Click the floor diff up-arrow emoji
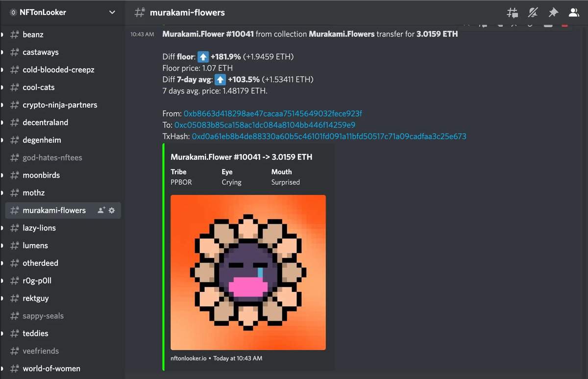The height and width of the screenshot is (379, 588). [203, 57]
